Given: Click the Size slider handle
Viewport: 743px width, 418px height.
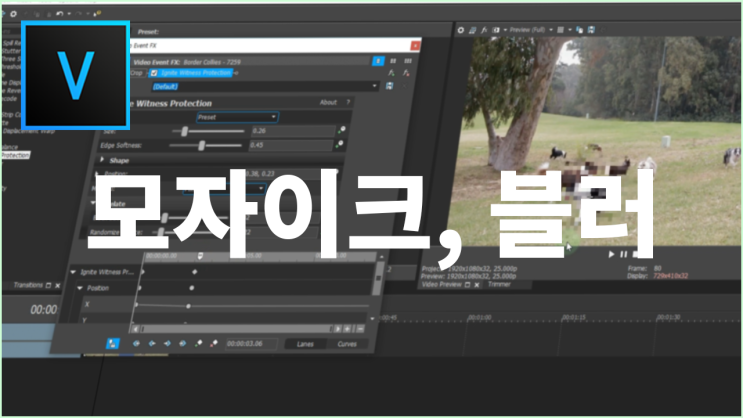Looking at the screenshot, I should coord(184,131).
